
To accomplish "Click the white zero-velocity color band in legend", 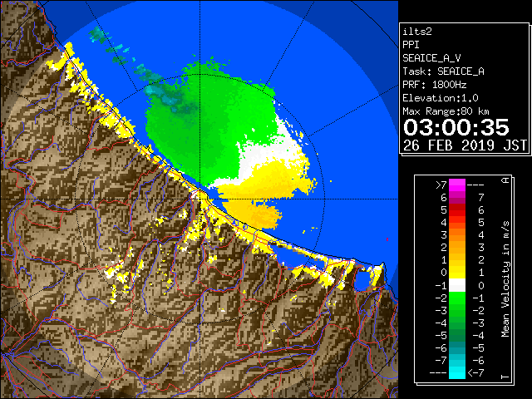I will pos(457,285).
